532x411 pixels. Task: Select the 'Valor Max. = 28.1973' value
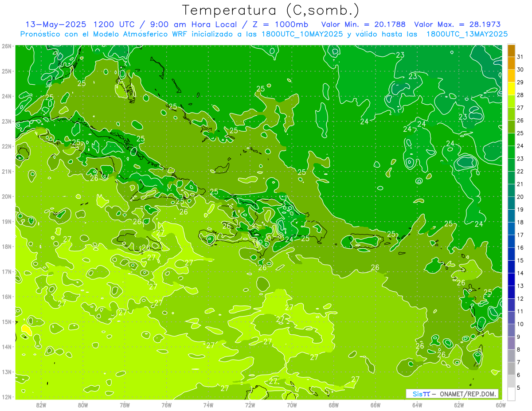pyautogui.click(x=457, y=24)
